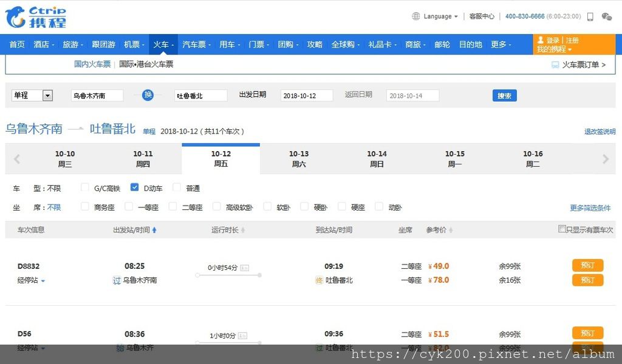
Task: Select the 10-11 周四 date tab
Action: 143,159
